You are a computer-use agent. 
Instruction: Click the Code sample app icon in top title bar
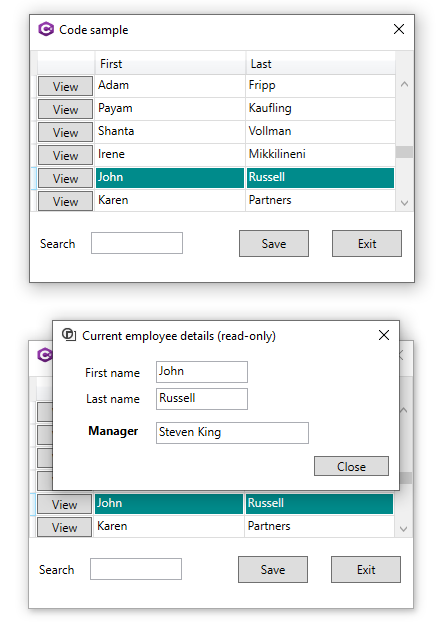46,29
